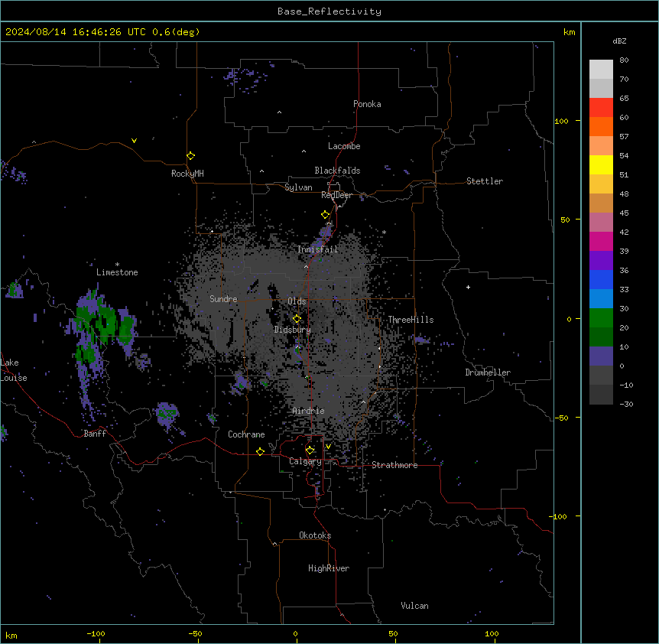This screenshot has width=659, height=644.
Task: Click the Calgary city label
Action: pos(305,461)
